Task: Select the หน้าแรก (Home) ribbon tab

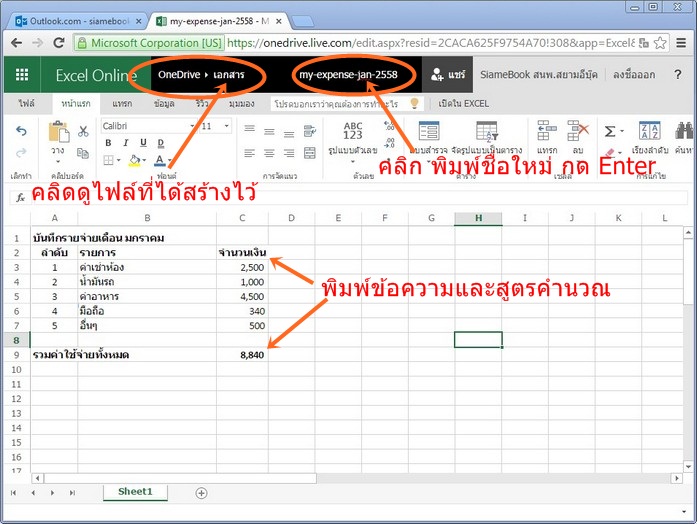Action: (76, 104)
